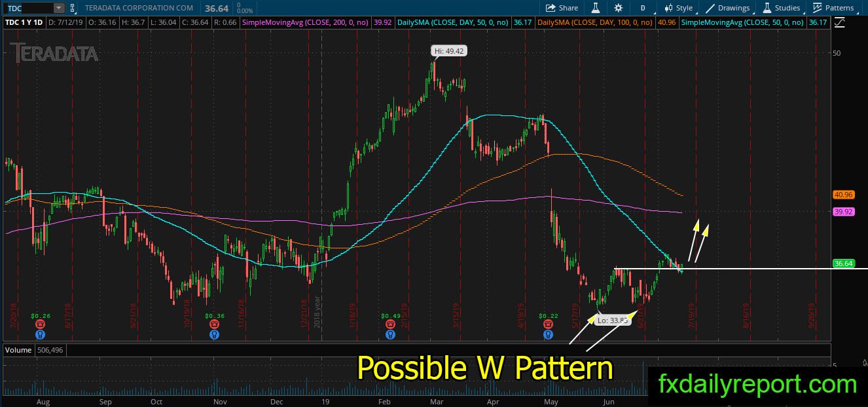Click the 50 price axis label
The image size is (868, 407).
pos(837,52)
